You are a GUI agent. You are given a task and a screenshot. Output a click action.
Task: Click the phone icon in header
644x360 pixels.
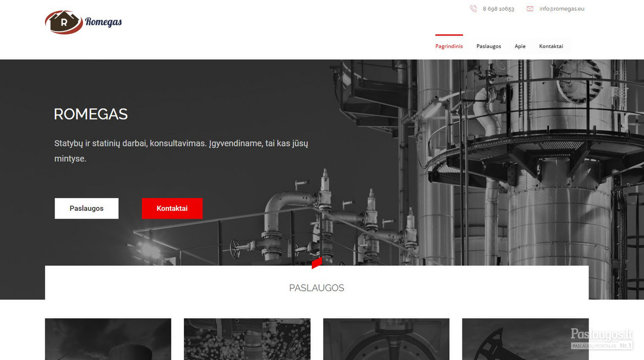click(x=473, y=8)
